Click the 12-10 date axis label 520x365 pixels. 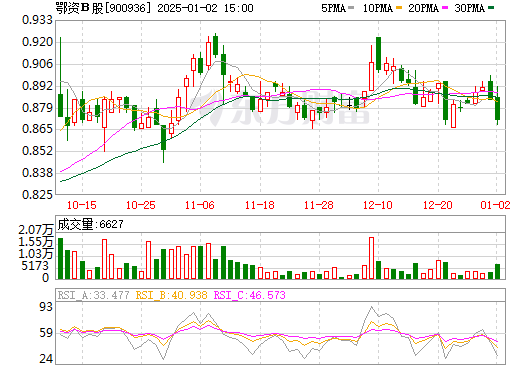(x=378, y=205)
